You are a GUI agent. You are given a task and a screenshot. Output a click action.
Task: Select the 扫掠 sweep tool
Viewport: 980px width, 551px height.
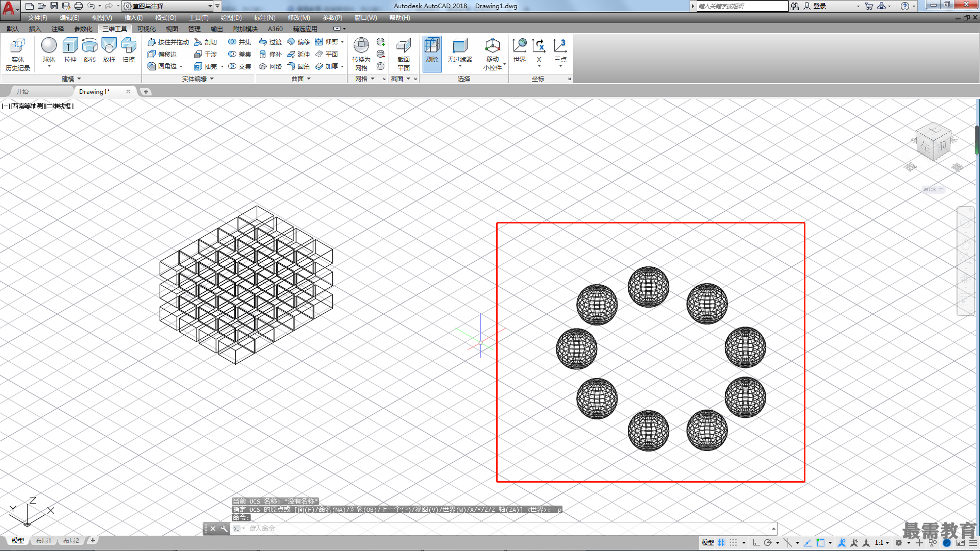click(x=129, y=50)
